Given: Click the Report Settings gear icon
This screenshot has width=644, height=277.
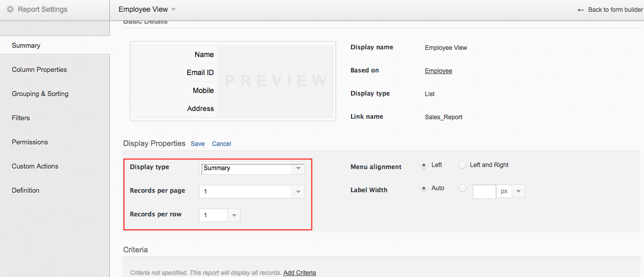Looking at the screenshot, I should pos(10,9).
